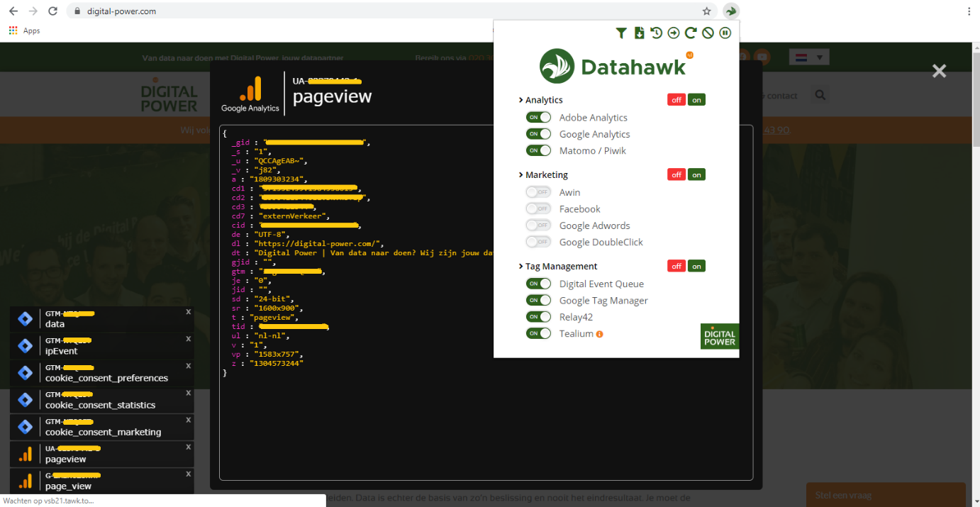Go back to the previous page
Screen dimensions: 980x507
pyautogui.click(x=13, y=11)
